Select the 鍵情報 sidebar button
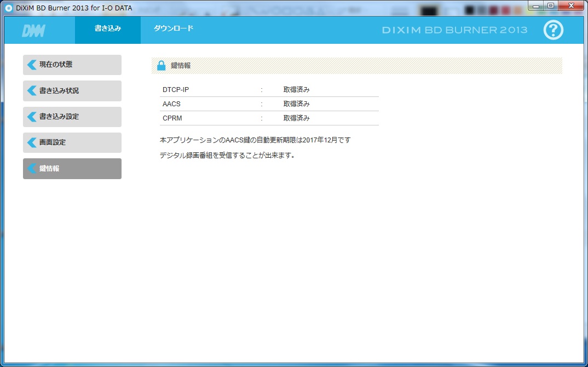588x367 pixels. pyautogui.click(x=72, y=169)
